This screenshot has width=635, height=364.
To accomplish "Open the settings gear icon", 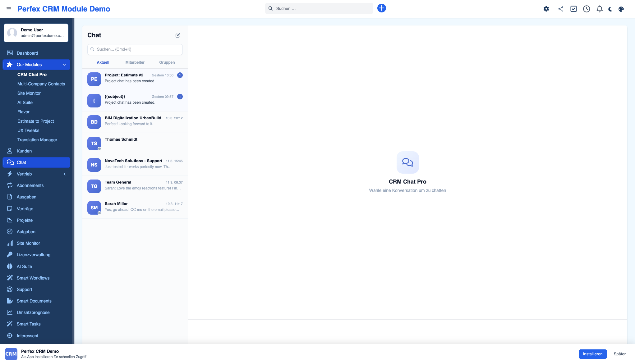I will point(546,9).
